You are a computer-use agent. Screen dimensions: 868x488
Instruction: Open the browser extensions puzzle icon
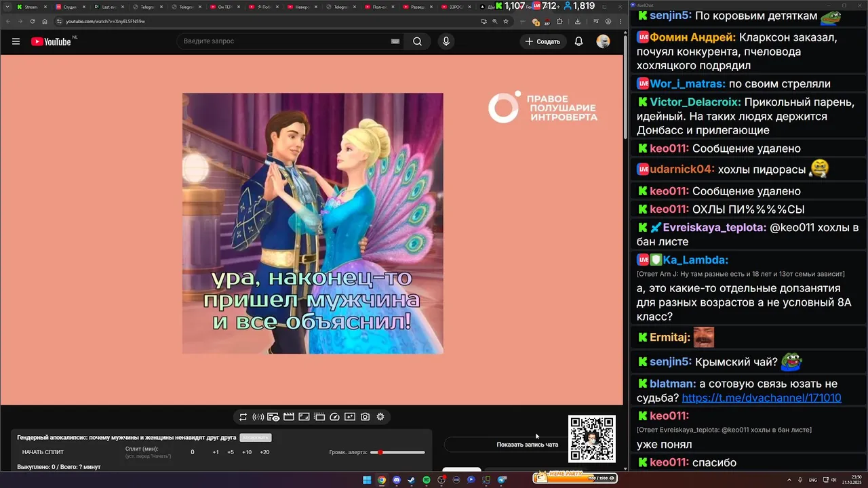pos(559,21)
